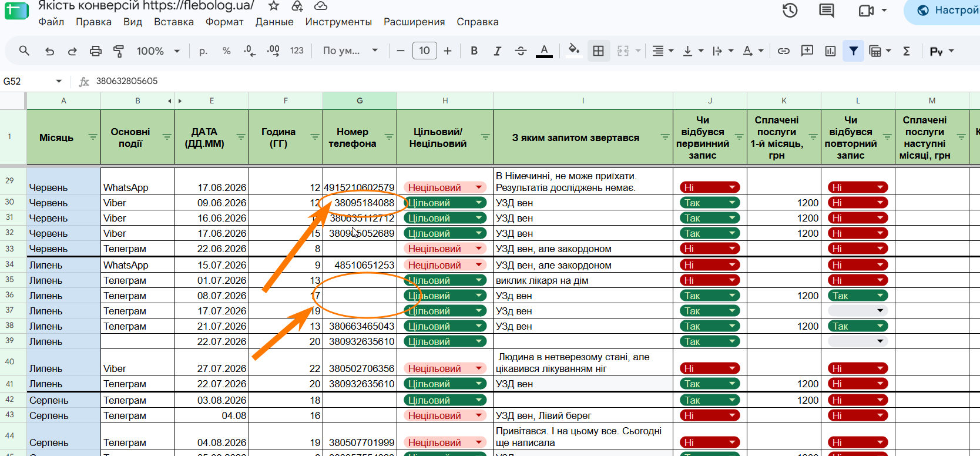Star the document with the star icon

[x=274, y=6]
